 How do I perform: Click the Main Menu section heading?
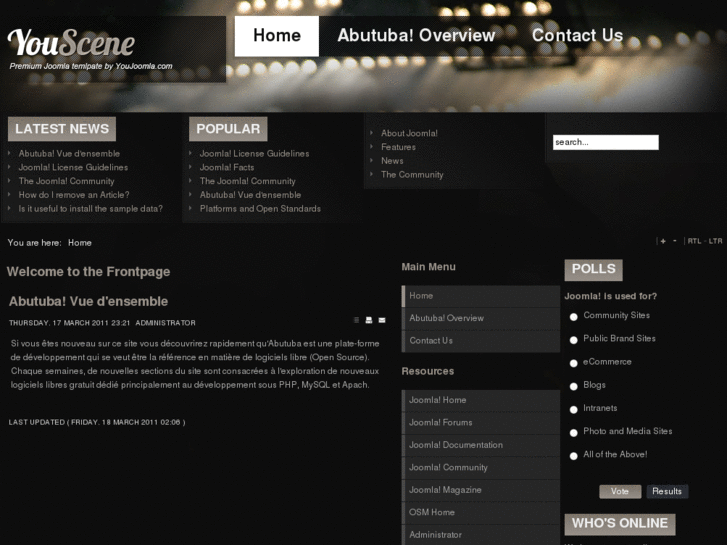click(428, 267)
